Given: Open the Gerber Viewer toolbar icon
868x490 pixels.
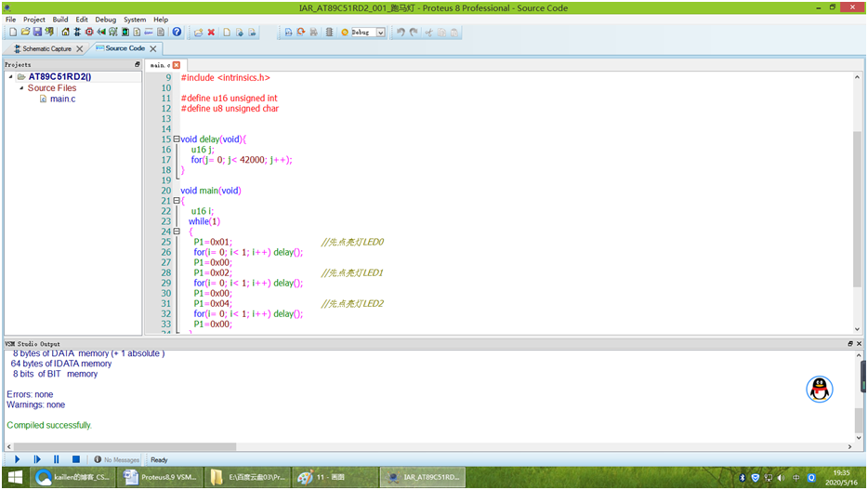Looking at the screenshot, I should click(x=113, y=33).
